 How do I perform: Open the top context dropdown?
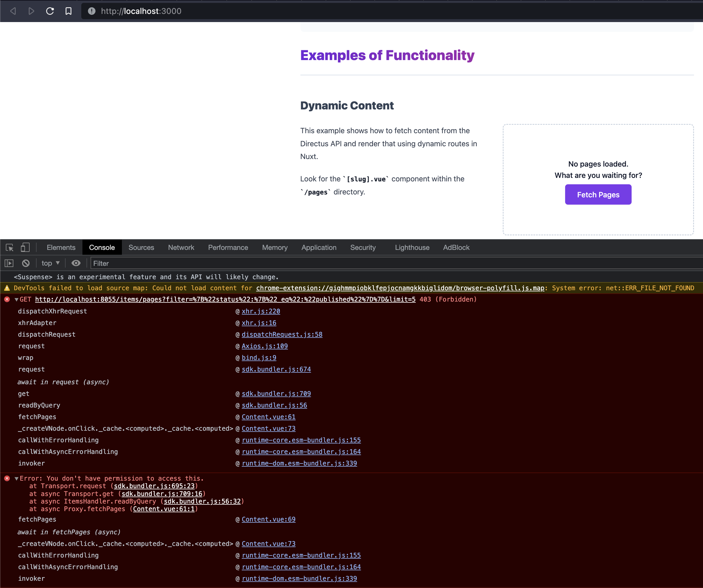[50, 263]
